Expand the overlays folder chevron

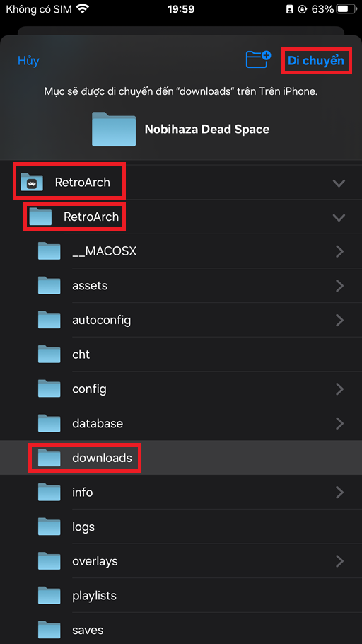[x=339, y=561]
